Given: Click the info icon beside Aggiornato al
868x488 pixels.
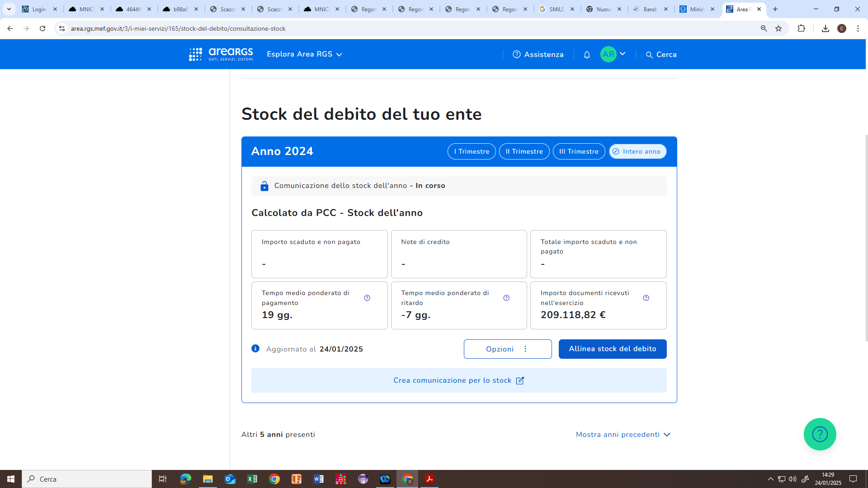Looking at the screenshot, I should coord(255,348).
